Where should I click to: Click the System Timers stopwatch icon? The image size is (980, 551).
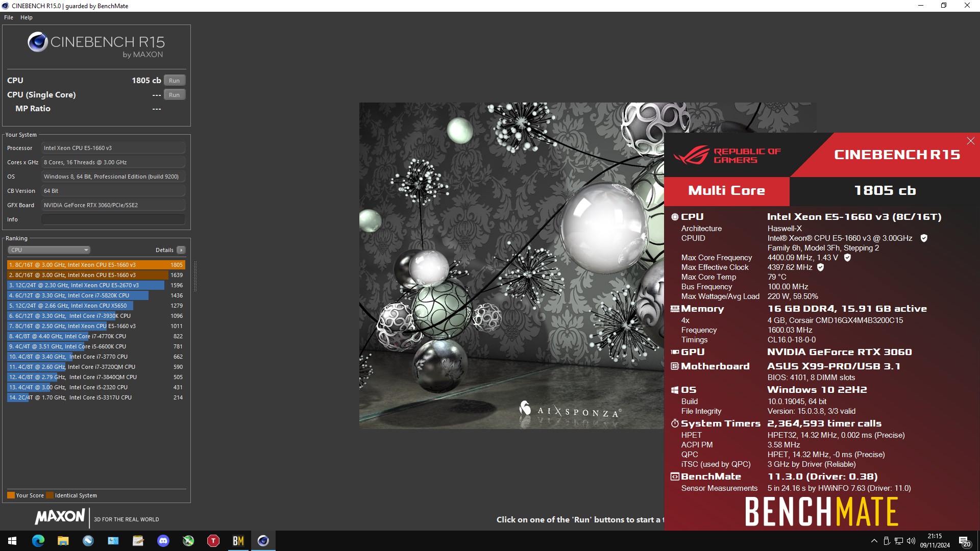pos(675,423)
